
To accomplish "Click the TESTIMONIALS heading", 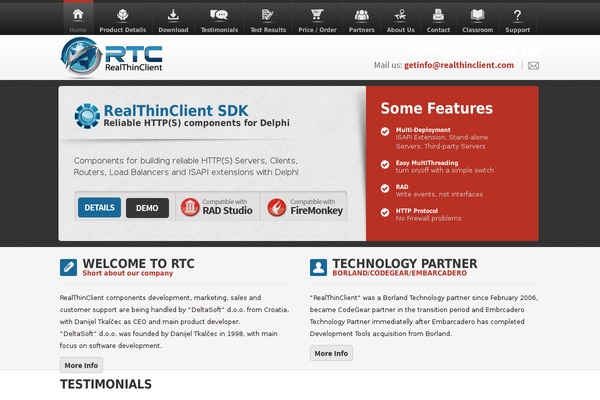I will point(106,384).
